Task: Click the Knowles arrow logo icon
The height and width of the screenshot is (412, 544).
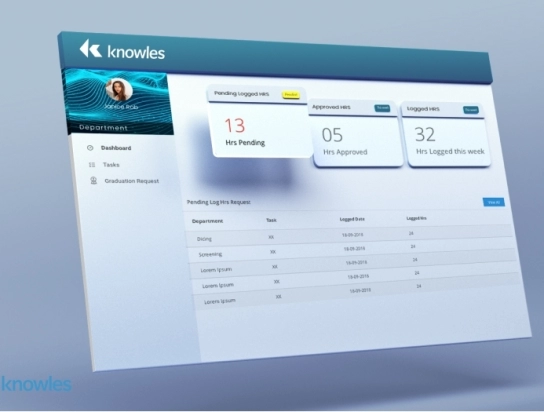Action: coord(91,49)
